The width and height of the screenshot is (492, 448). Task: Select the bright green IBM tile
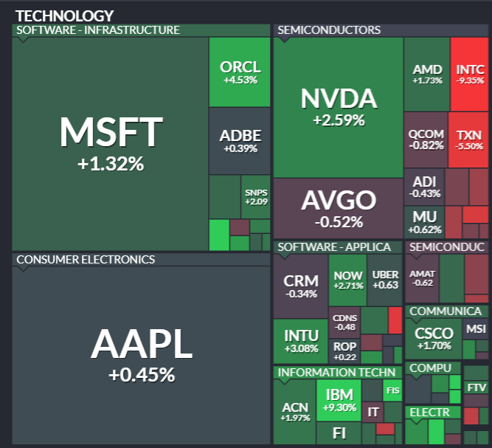pos(339,400)
